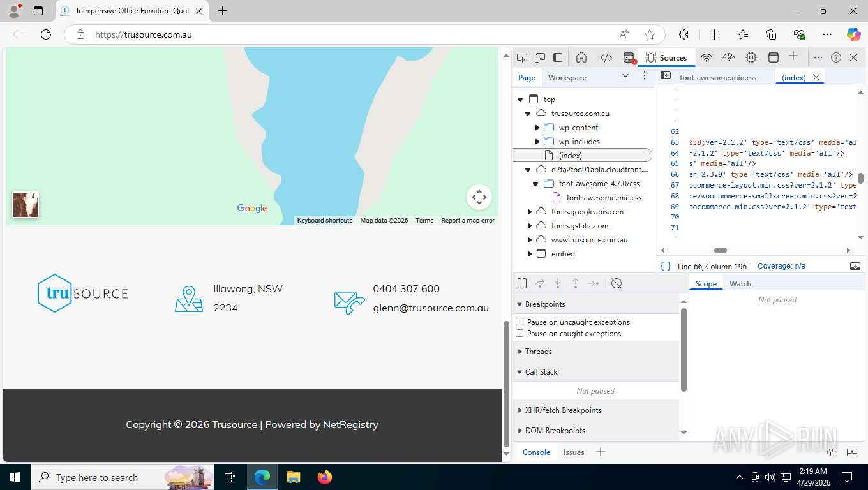Enable Pause on uncaught exceptions
The image size is (868, 490).
(520, 322)
